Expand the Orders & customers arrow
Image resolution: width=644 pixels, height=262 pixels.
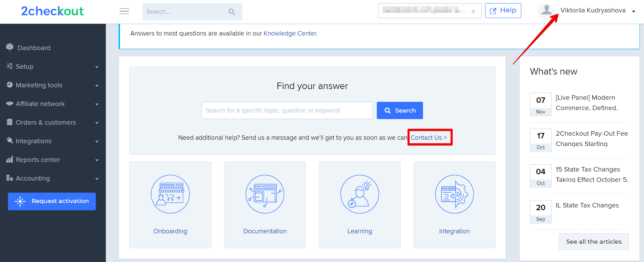click(x=97, y=123)
